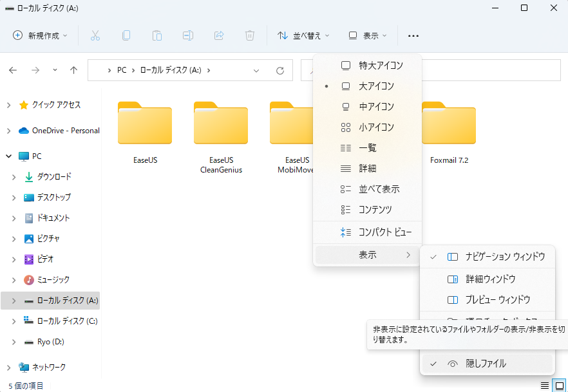
Task: Select ダウンロード in navigation pane
Action: tap(53, 177)
